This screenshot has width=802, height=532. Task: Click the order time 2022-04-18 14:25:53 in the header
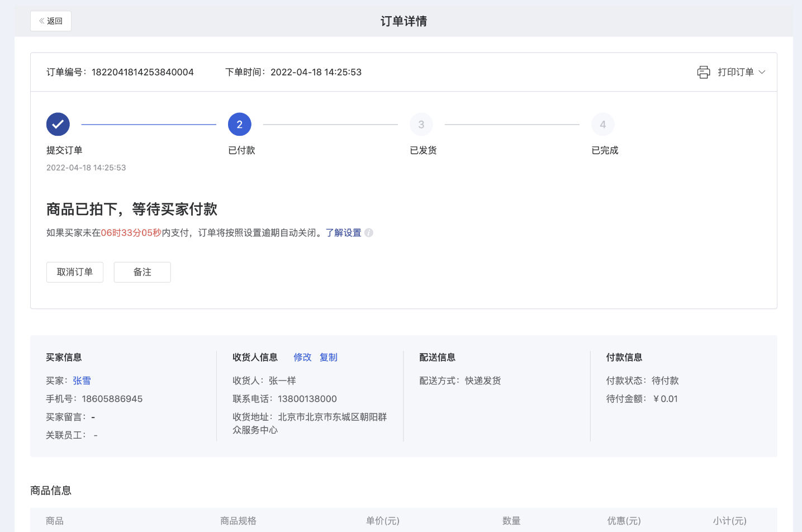click(x=316, y=72)
